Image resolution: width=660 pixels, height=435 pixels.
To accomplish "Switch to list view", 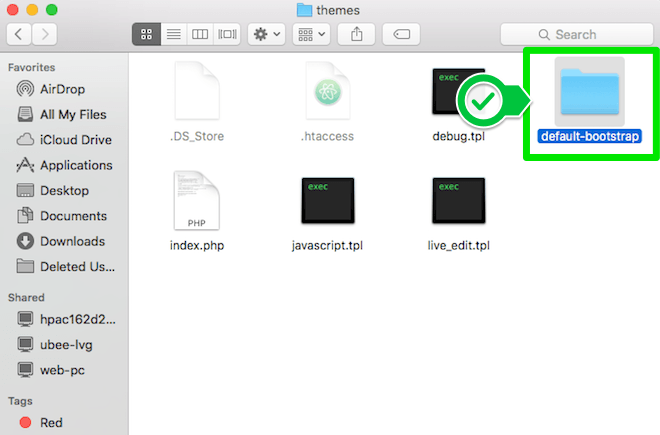I will (173, 34).
